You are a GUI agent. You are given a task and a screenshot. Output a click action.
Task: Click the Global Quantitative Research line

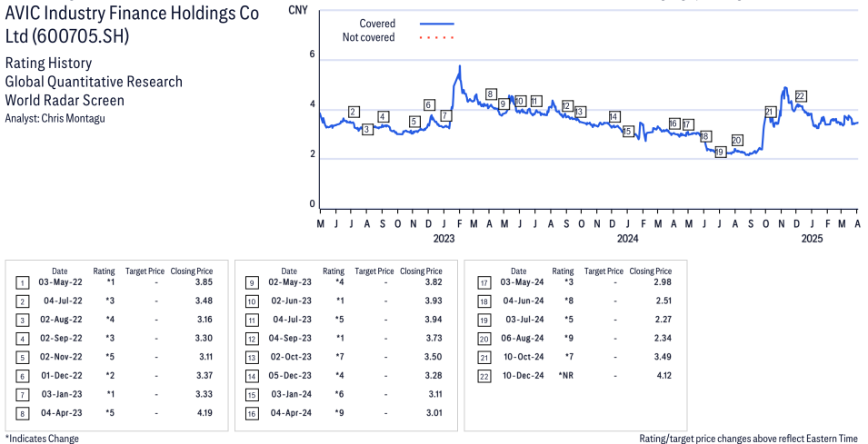(94, 82)
